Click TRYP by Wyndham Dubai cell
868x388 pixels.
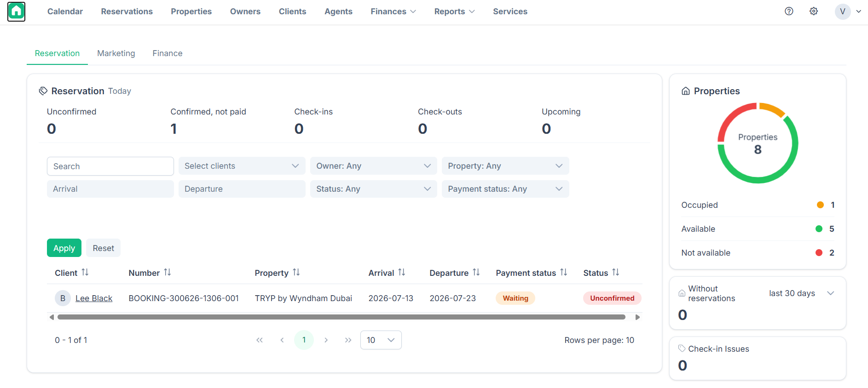[303, 298]
